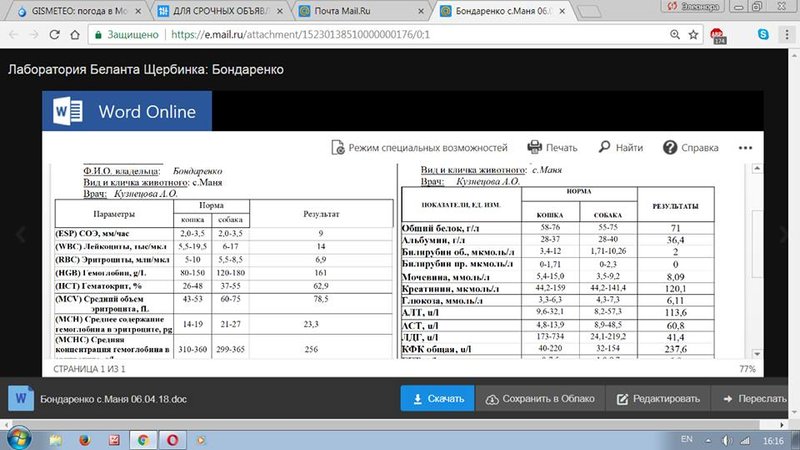Open Режим специальных возможностей accessibility mode

coord(419,147)
